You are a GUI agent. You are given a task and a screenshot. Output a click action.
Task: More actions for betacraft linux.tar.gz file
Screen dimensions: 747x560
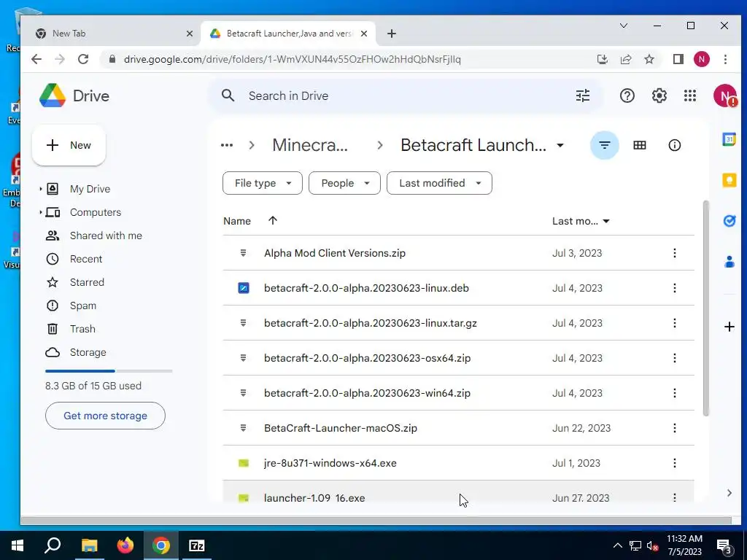[674, 323]
